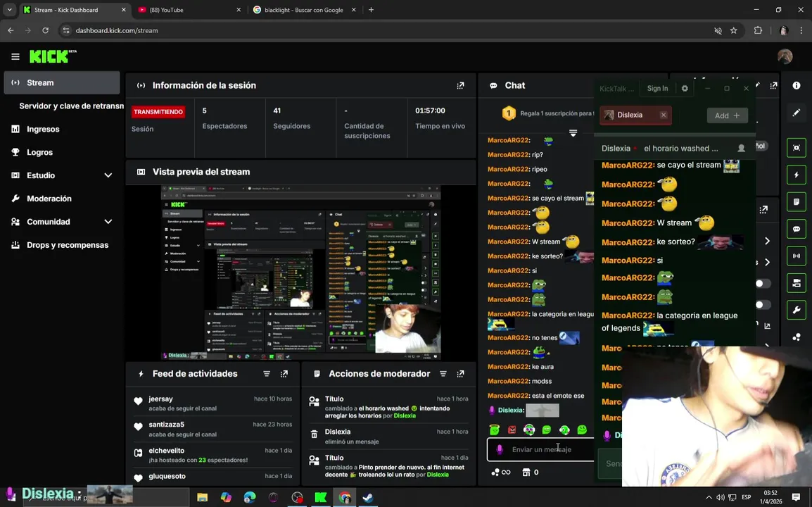Screen dimensions: 812x507
Task: Open Steam from taskbar
Action: point(368,498)
